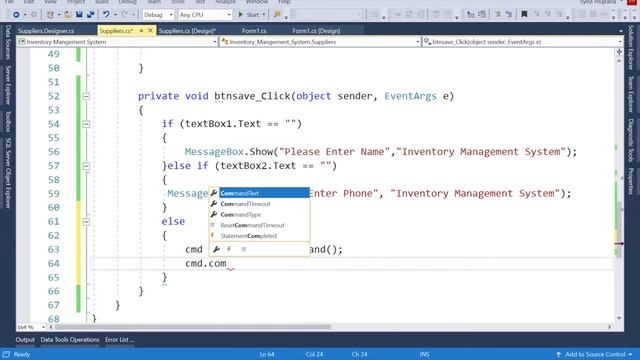Image resolution: width=640 pixels, height=360 pixels.
Task: Close the Suppliers.cs tab
Action: coord(150,31)
